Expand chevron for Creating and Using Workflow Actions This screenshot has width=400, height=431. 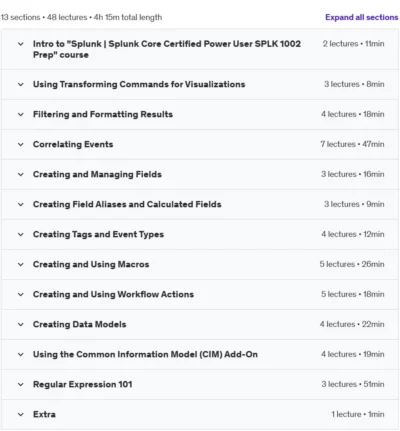21,294
